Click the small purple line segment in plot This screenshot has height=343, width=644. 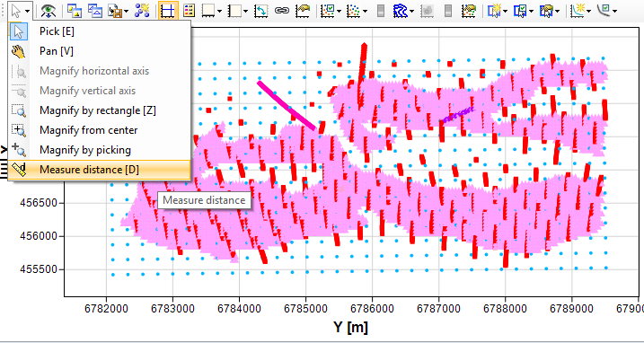tap(458, 115)
